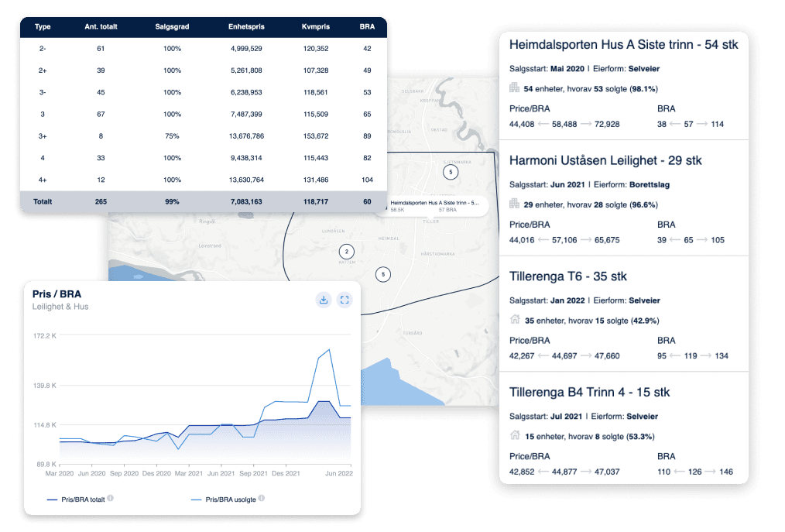Image resolution: width=785 pixels, height=532 pixels.
Task: Click building icon under Harmoni Uståsen Leilighet
Action: tap(514, 203)
